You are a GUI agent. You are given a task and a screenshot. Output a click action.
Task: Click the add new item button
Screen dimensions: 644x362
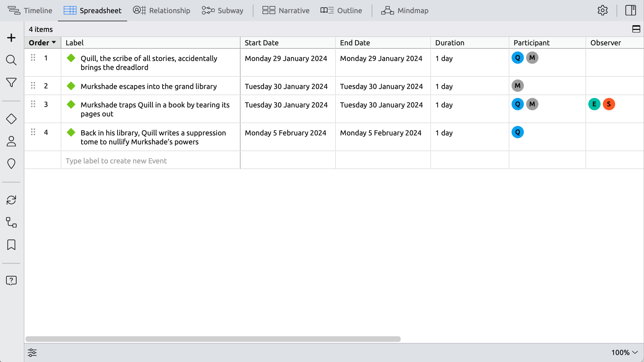coord(11,37)
